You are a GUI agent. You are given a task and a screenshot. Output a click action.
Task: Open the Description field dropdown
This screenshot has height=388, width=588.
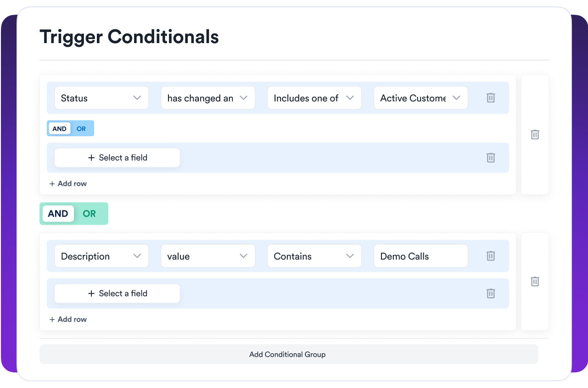coord(101,256)
